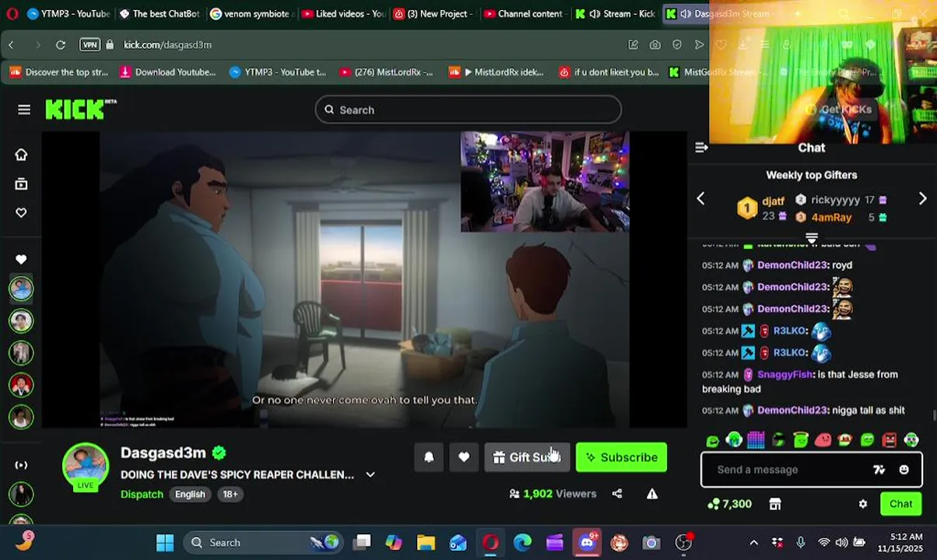Image resolution: width=937 pixels, height=560 pixels.
Task: Open the Dispatch category link
Action: pyautogui.click(x=142, y=494)
